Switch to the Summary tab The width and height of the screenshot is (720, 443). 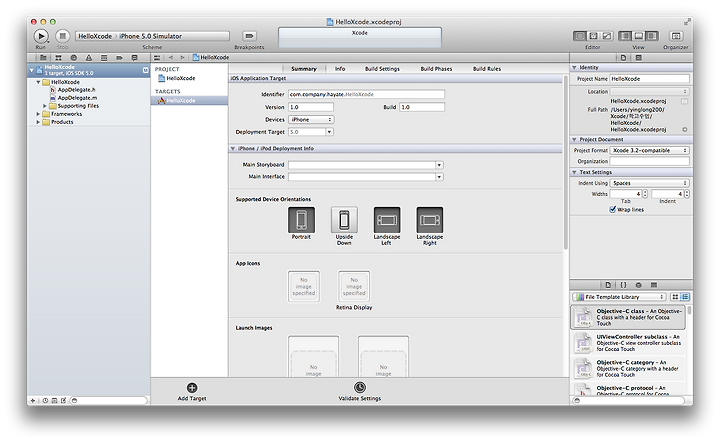304,69
